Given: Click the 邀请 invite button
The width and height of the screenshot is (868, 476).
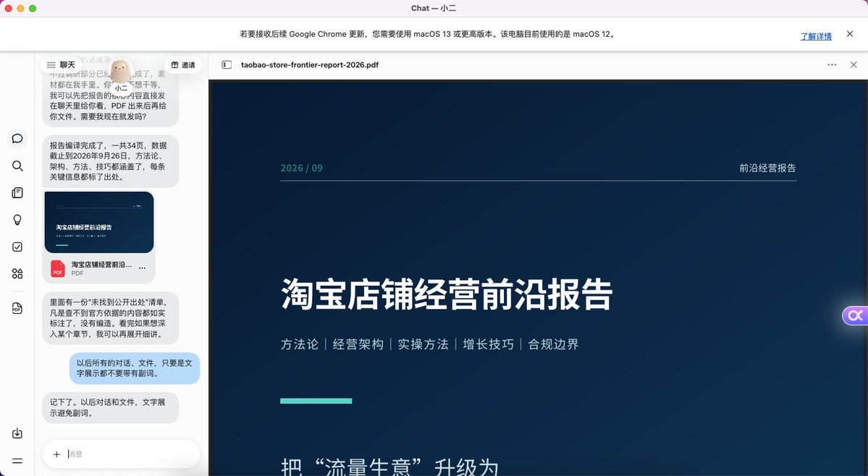Looking at the screenshot, I should pyautogui.click(x=182, y=64).
